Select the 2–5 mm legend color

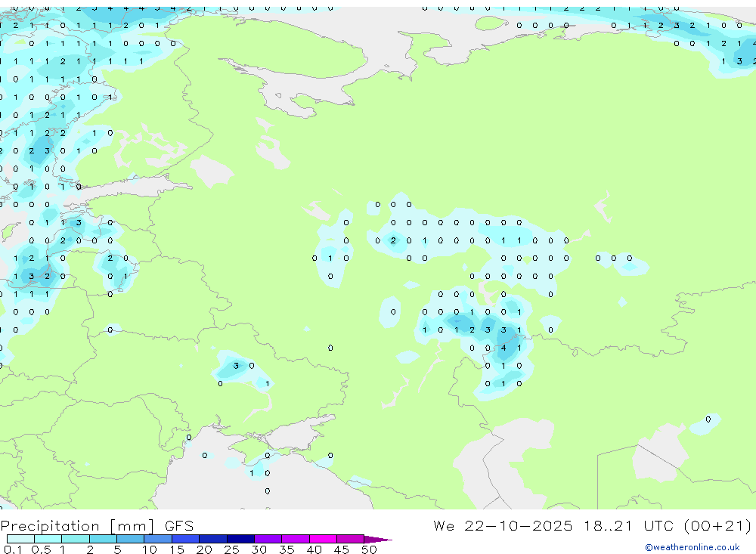[x=103, y=539]
